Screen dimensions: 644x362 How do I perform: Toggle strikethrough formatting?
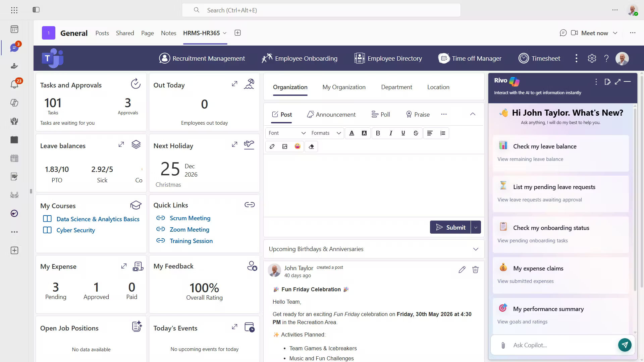pos(416,133)
